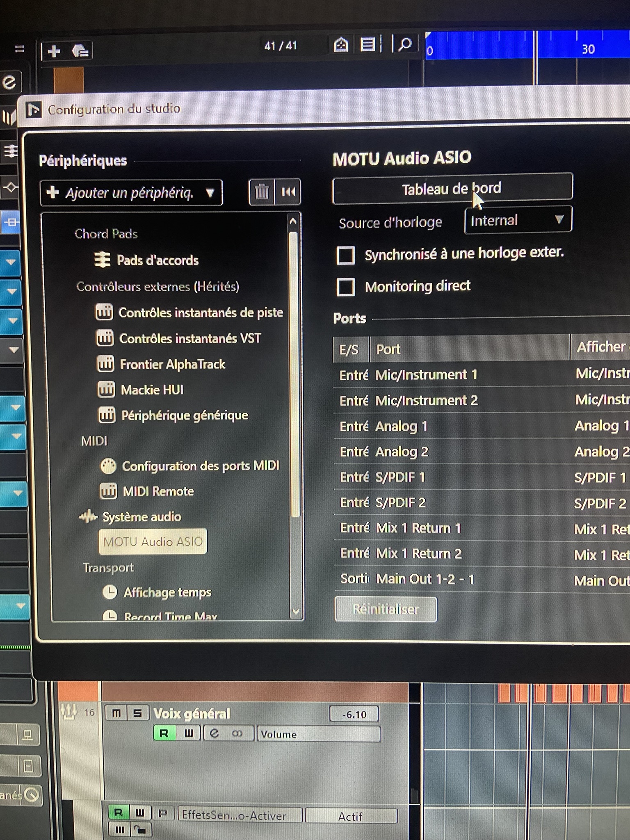Click the Tableau de bord button
630x840 pixels.
click(x=452, y=189)
